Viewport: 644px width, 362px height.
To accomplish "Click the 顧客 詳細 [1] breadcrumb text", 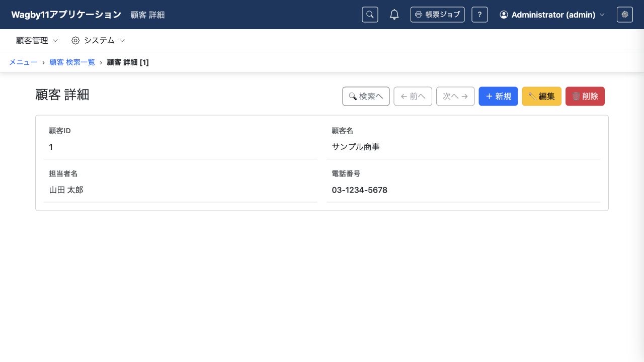I will pos(128,62).
